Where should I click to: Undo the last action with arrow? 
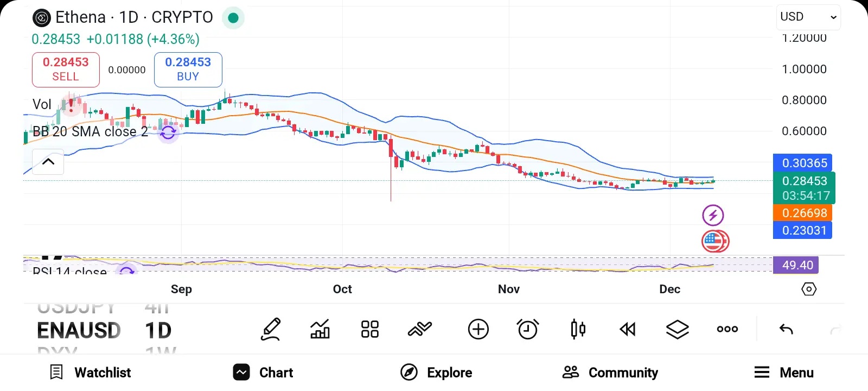(786, 329)
